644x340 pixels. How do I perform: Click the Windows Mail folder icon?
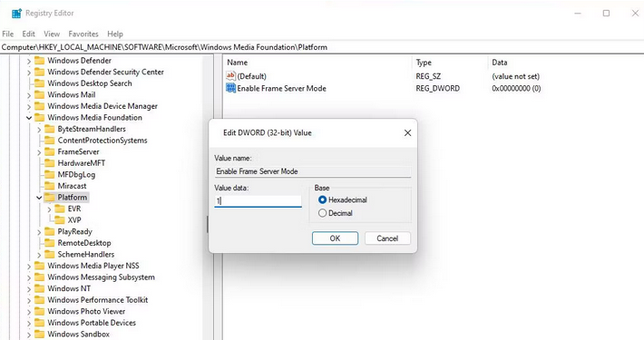pyautogui.click(x=39, y=95)
